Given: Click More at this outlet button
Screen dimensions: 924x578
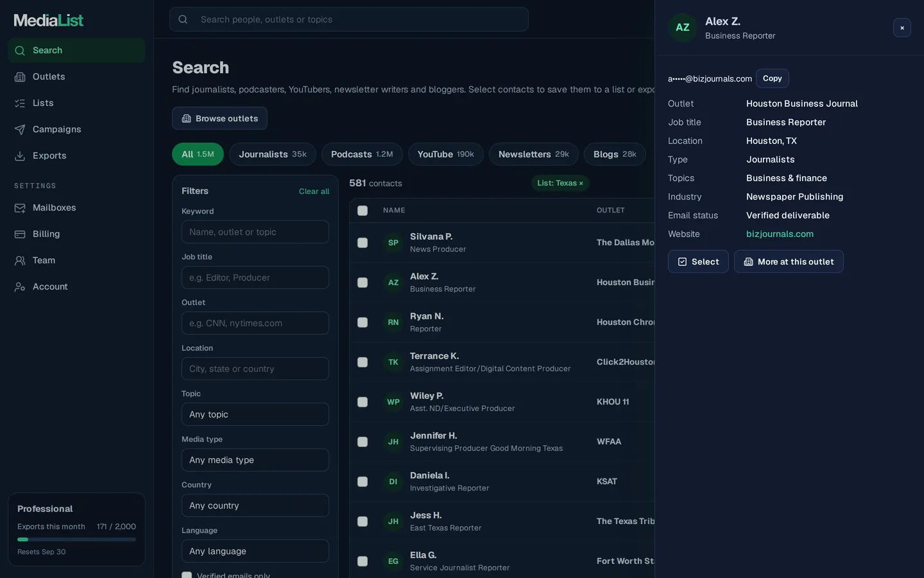Looking at the screenshot, I should pyautogui.click(x=789, y=261).
